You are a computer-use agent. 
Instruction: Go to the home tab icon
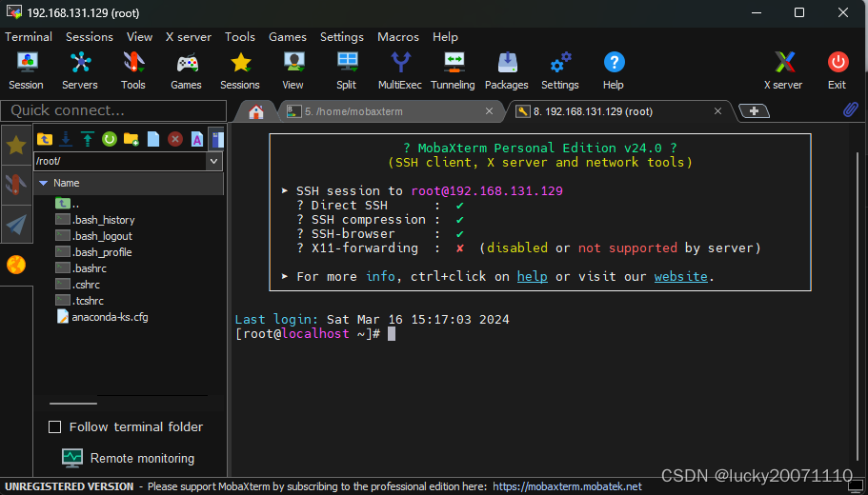point(255,111)
